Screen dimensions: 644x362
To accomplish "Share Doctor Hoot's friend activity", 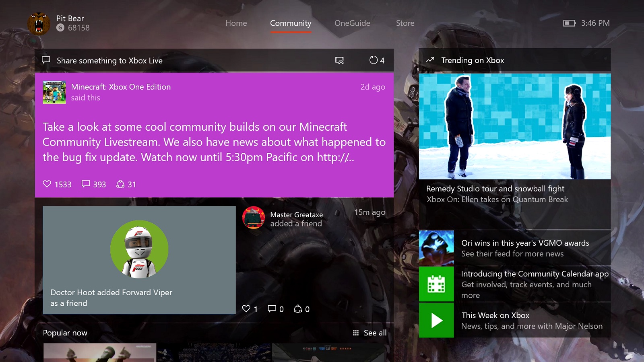I will coord(298,309).
